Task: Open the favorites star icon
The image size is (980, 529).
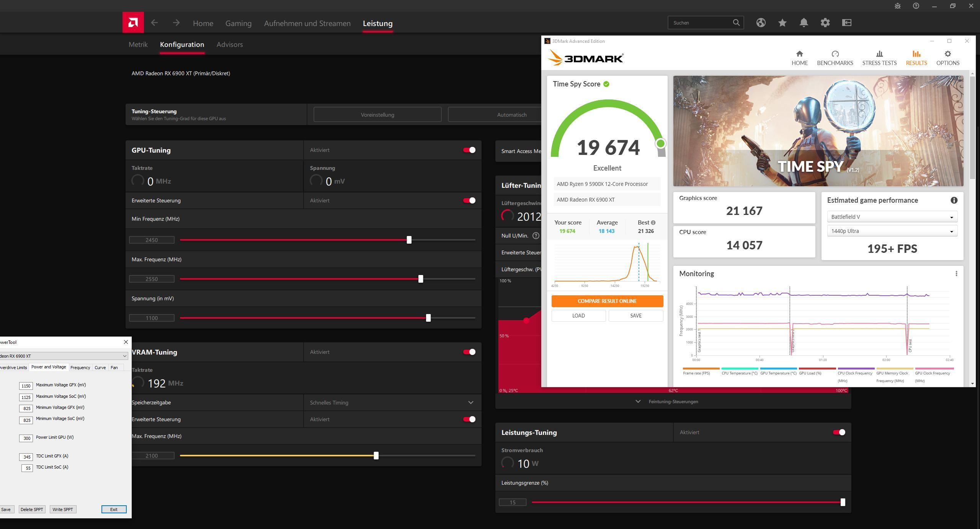Action: pyautogui.click(x=782, y=23)
